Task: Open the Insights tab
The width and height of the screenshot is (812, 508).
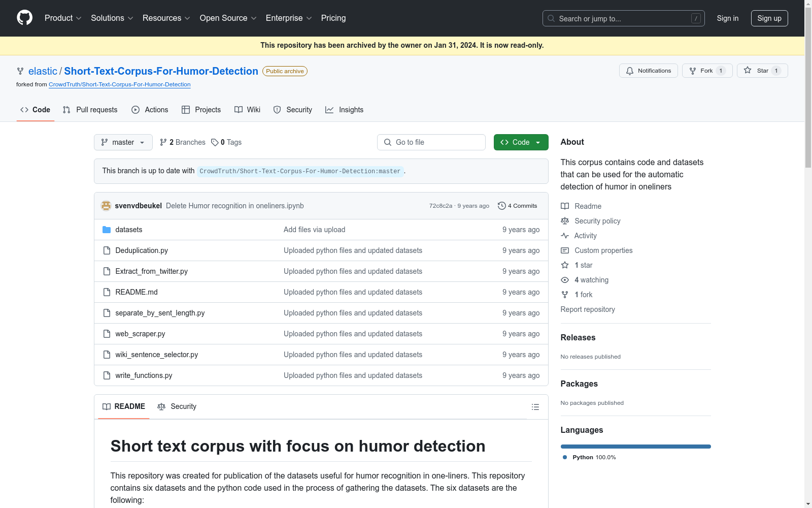Action: [345, 110]
